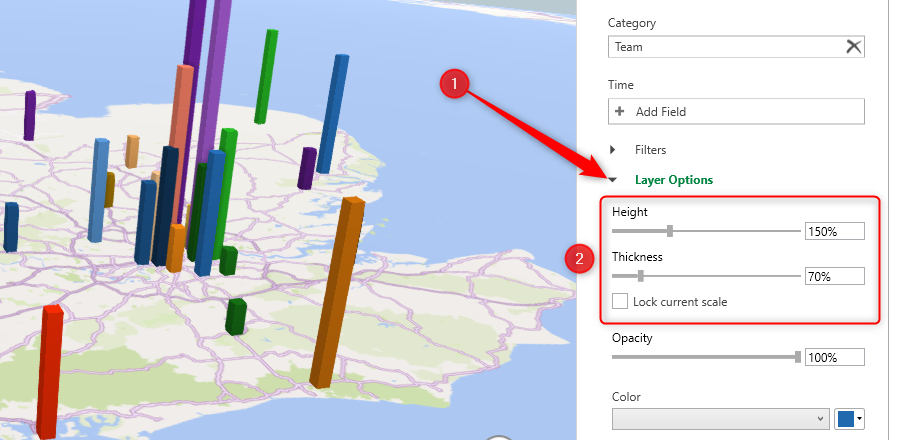Collapse the Layer Options section
This screenshot has height=440, width=900.
tap(612, 181)
